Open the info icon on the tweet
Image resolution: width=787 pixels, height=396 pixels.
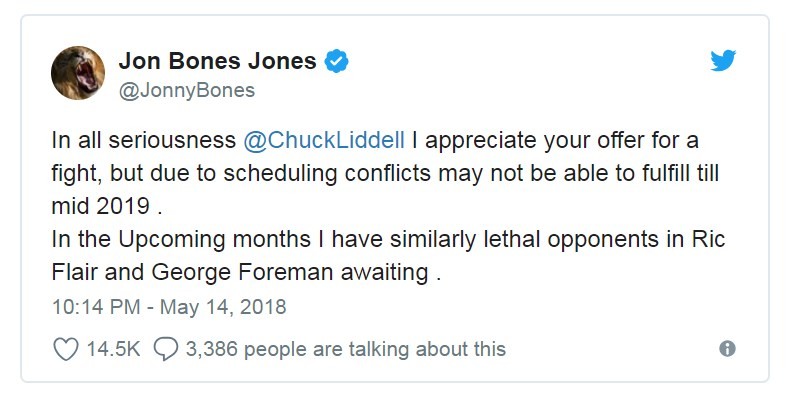(727, 348)
